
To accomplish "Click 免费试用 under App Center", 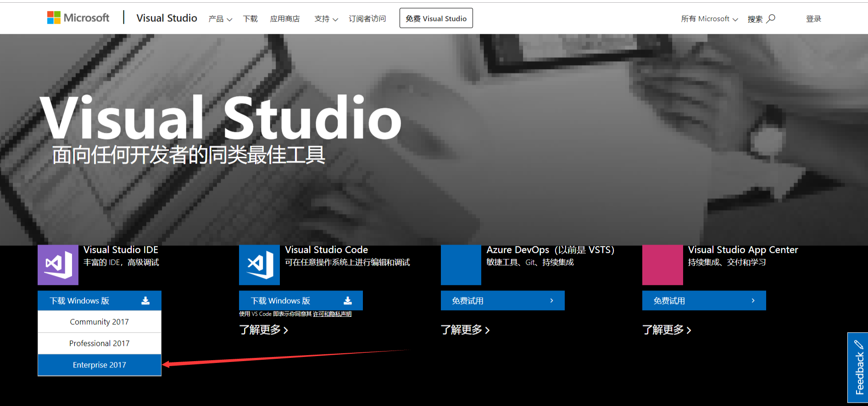I will pos(704,301).
